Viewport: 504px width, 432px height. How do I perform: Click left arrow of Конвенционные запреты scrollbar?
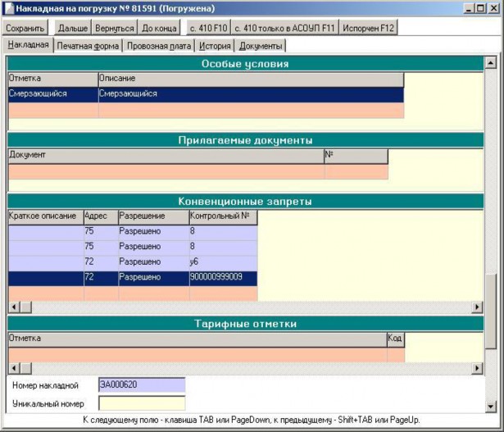coord(14,307)
